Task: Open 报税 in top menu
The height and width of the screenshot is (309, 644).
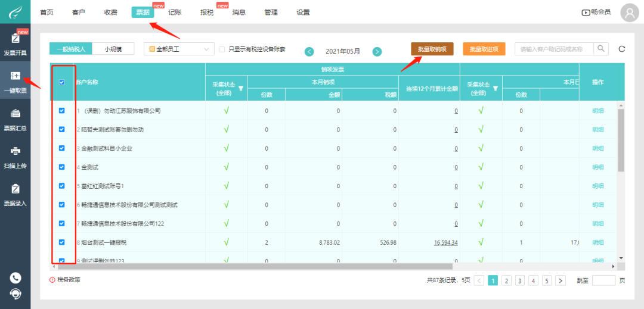Action: click(207, 13)
